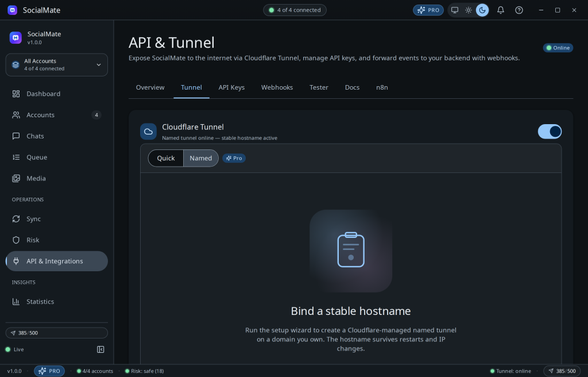The image size is (588, 377).
Task: Collapse the sidebar with panel icon
Action: [x=100, y=349]
